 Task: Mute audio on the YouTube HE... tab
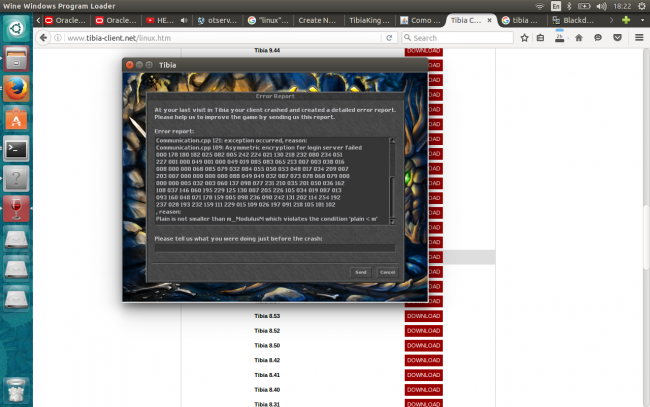coord(184,20)
